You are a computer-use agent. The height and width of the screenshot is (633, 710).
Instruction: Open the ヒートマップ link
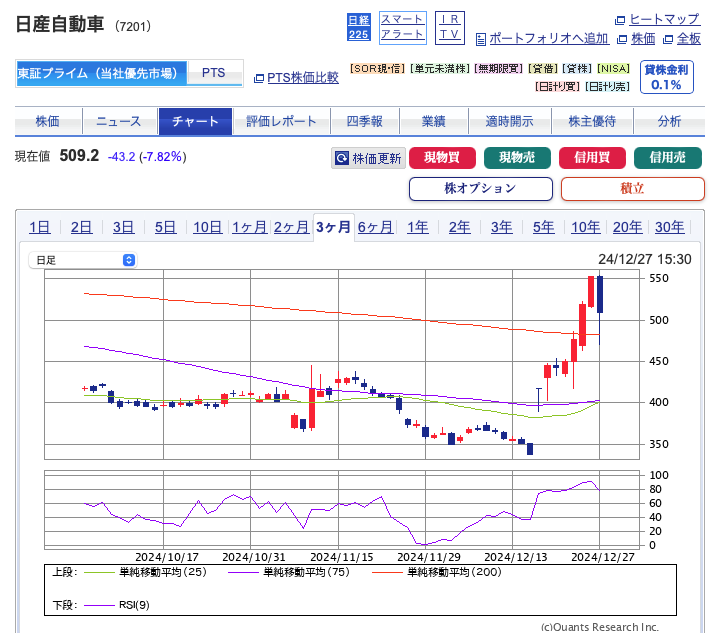[664, 19]
